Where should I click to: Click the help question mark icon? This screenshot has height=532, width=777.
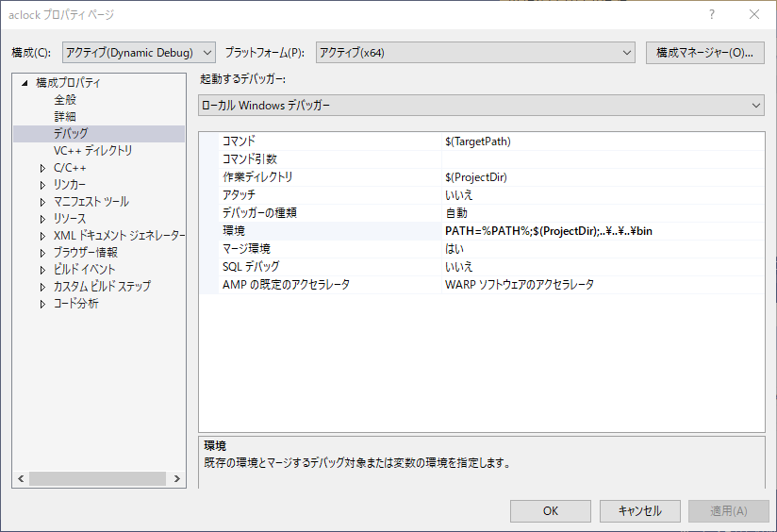click(711, 15)
